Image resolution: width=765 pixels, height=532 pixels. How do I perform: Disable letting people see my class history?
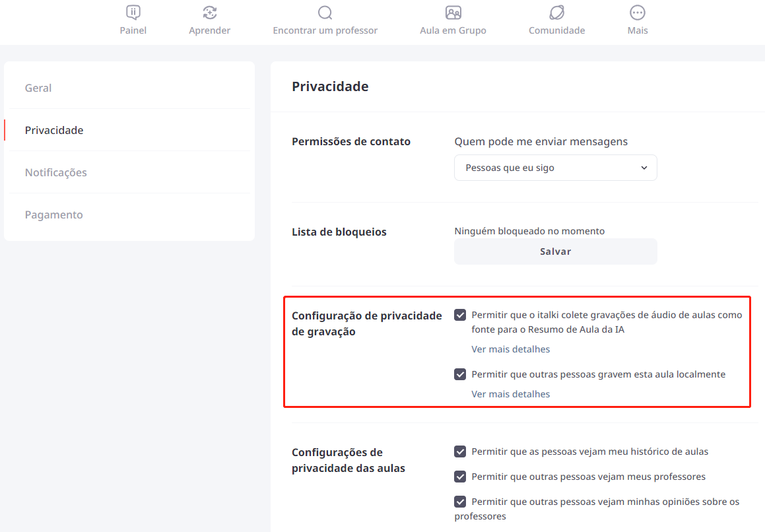[460, 451]
